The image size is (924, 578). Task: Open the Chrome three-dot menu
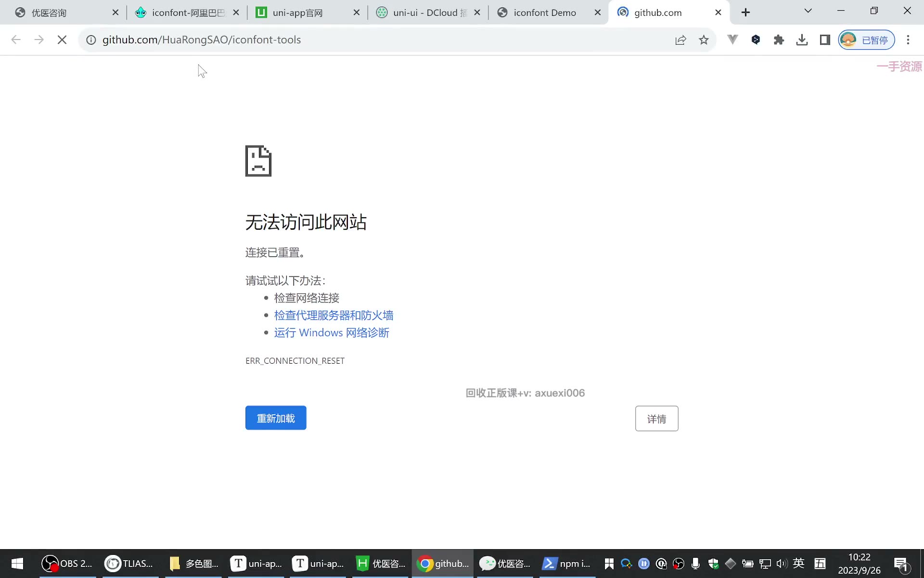pos(908,40)
